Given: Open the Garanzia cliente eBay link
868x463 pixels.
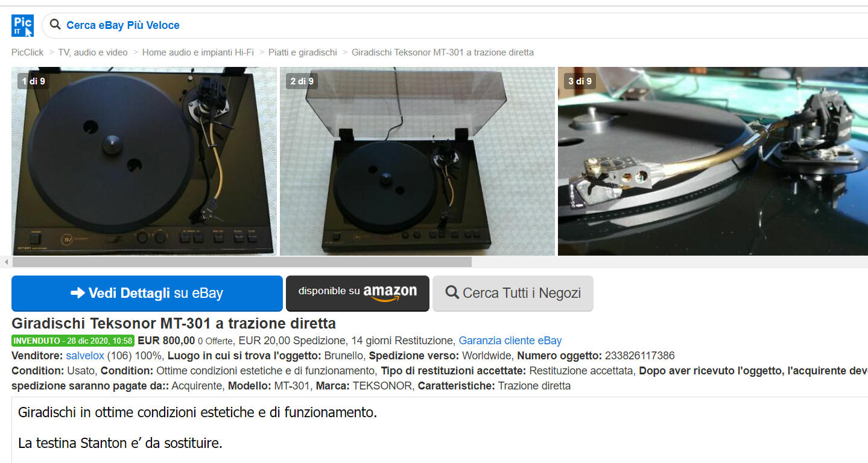Looking at the screenshot, I should click(510, 341).
